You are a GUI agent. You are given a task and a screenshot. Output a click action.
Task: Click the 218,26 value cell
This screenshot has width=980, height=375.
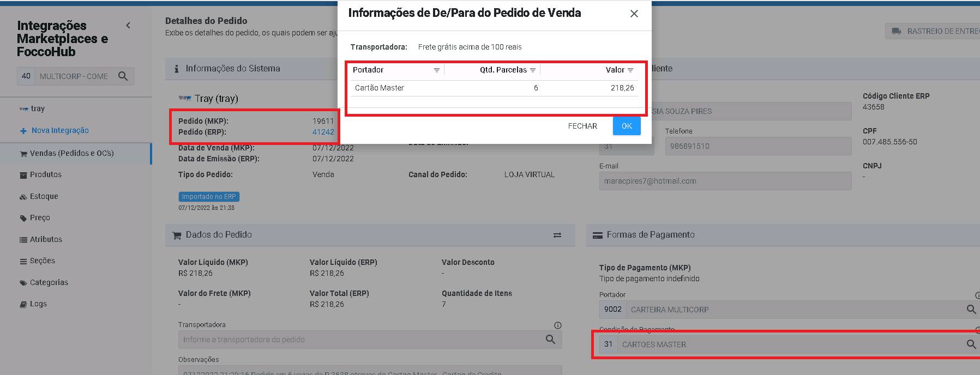(x=622, y=88)
